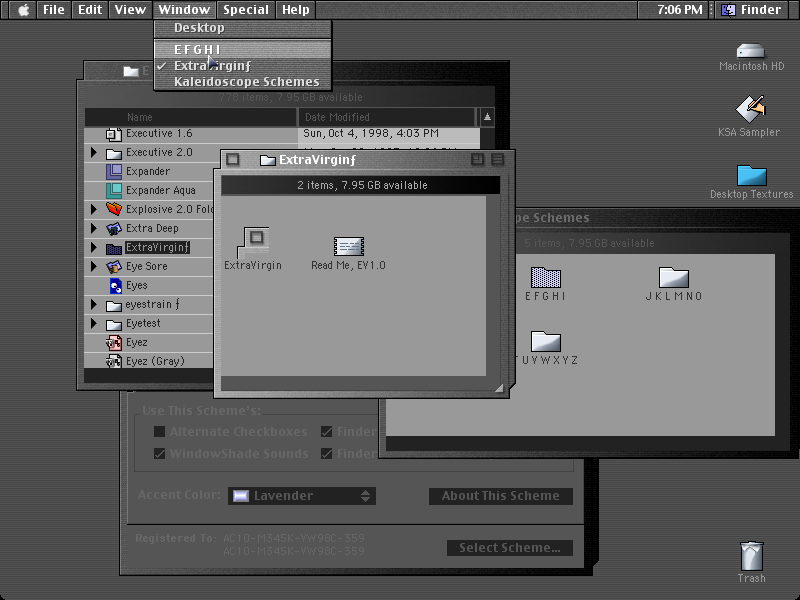
Task: Reverse sort order with the triangle button
Action: pyautogui.click(x=487, y=117)
